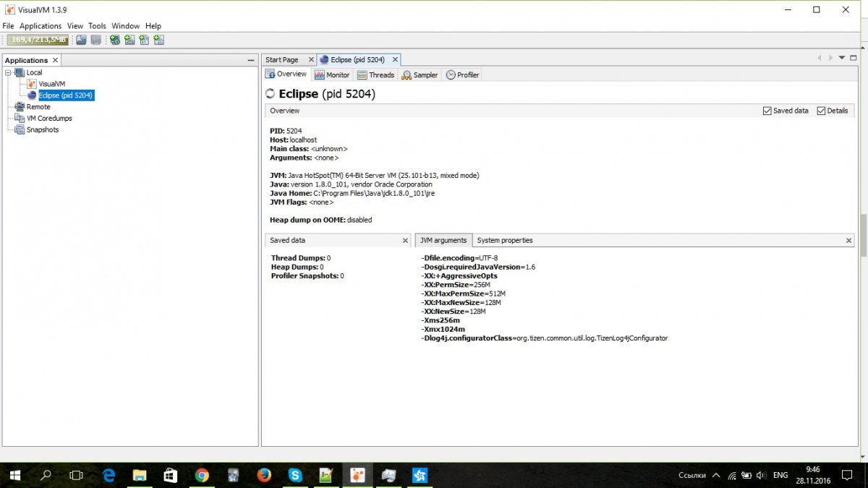Select the Snapshots tree node

click(43, 130)
